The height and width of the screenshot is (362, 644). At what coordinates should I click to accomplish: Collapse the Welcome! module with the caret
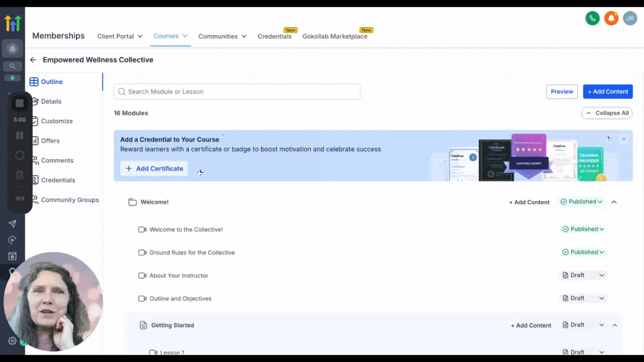pos(614,202)
